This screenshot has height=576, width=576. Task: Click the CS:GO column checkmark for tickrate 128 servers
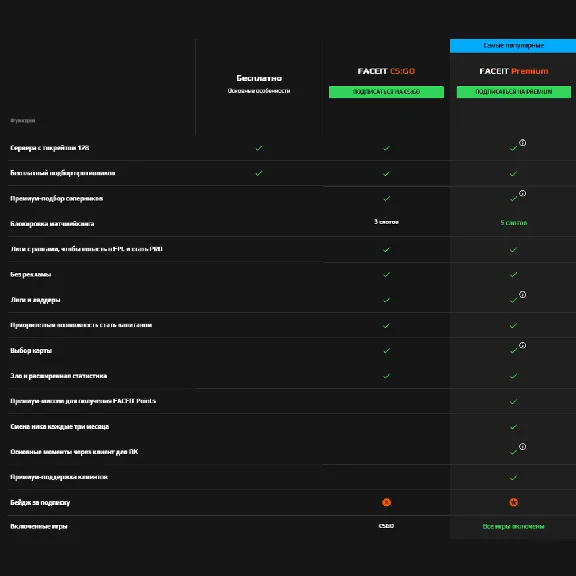386,148
